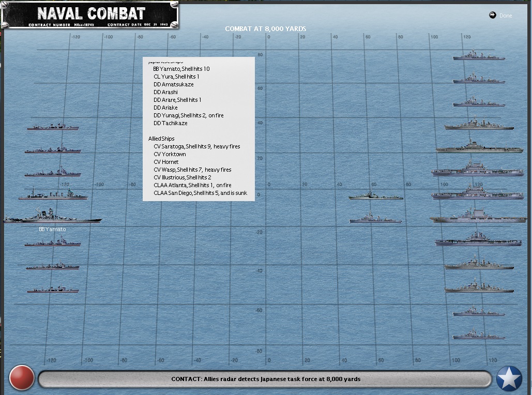The width and height of the screenshot is (532, 395).
Task: Select the Japanese destroyer directly below Yamato label
Action: [53, 241]
